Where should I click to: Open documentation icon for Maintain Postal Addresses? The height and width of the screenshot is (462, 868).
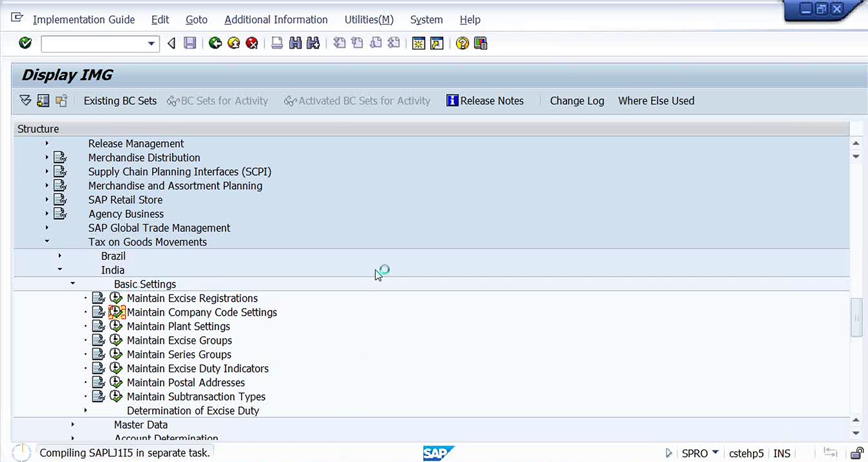point(98,382)
